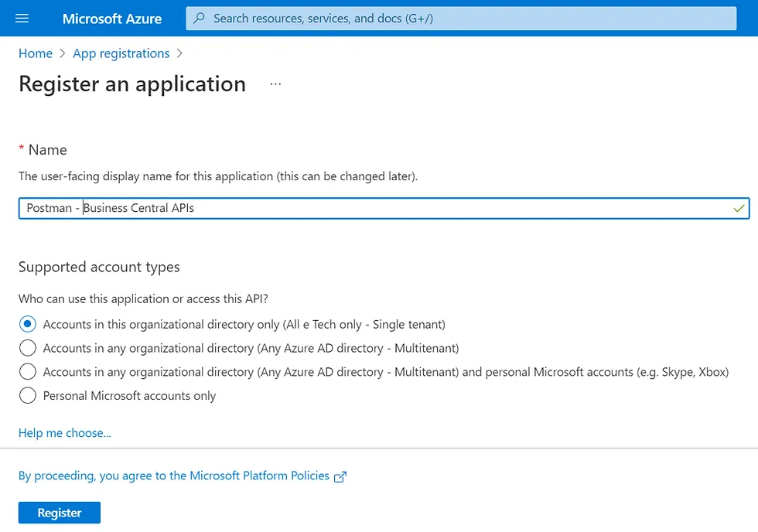Screen dimensions: 758x532
Task: Click the 'Supported account types' heading
Action: (99, 268)
